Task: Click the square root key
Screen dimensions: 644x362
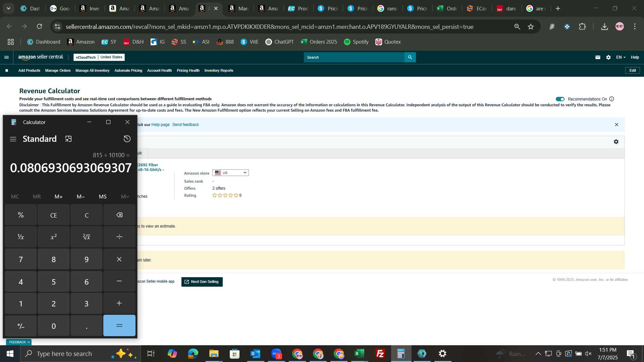Action: tap(87, 237)
